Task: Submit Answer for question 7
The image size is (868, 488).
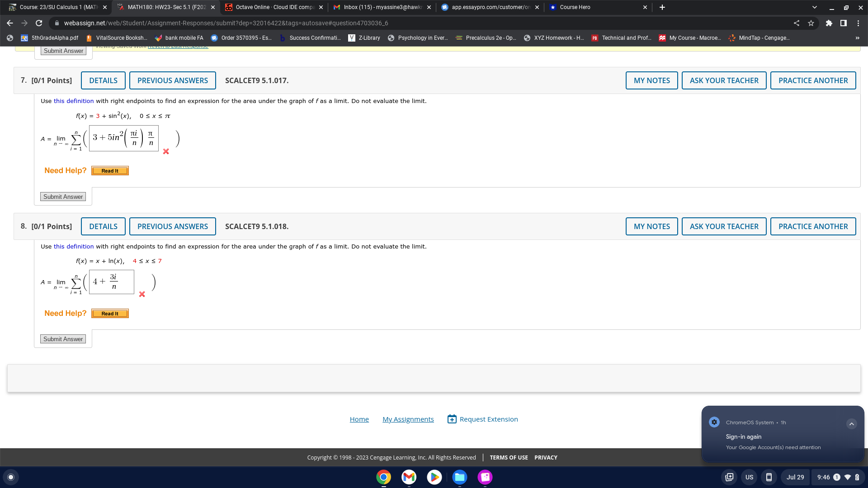Action: tap(63, 197)
